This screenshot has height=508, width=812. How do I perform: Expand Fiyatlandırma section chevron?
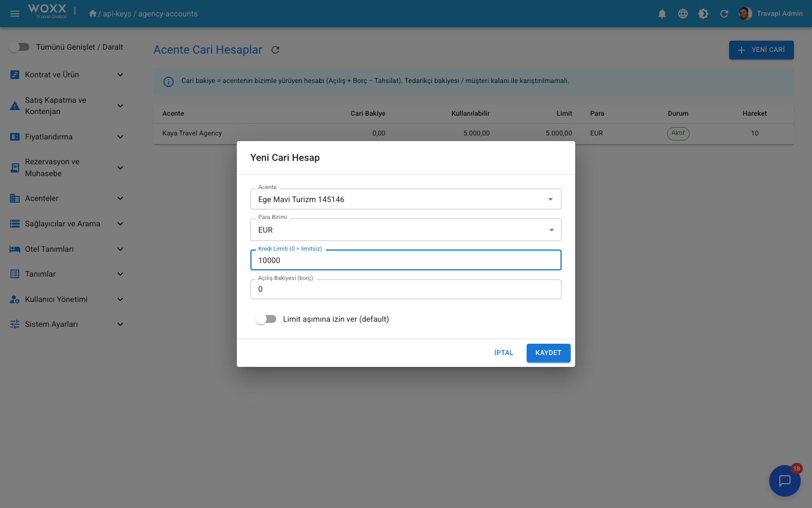[x=120, y=137]
